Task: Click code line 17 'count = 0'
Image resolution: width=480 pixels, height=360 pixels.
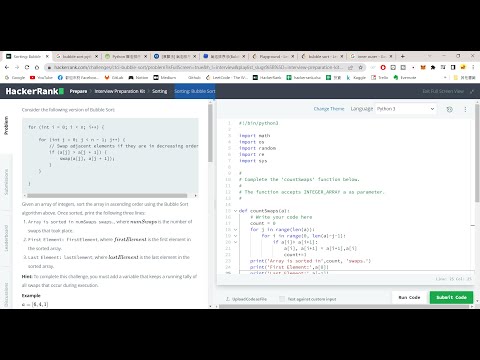Action: pyautogui.click(x=263, y=223)
